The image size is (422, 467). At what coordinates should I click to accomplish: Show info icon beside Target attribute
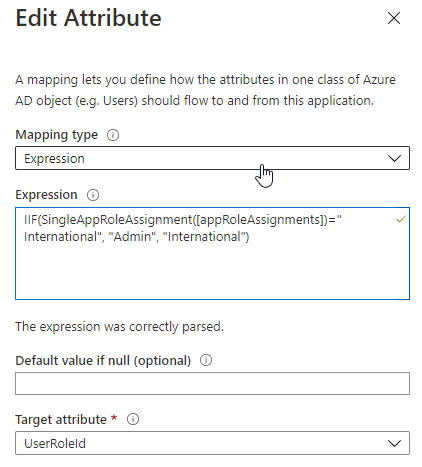tap(133, 419)
